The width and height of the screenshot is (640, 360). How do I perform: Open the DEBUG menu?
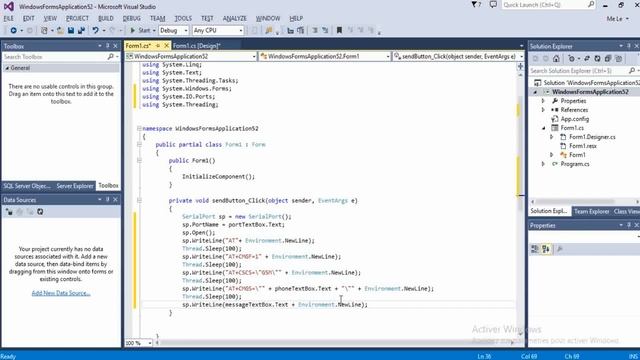click(131, 18)
